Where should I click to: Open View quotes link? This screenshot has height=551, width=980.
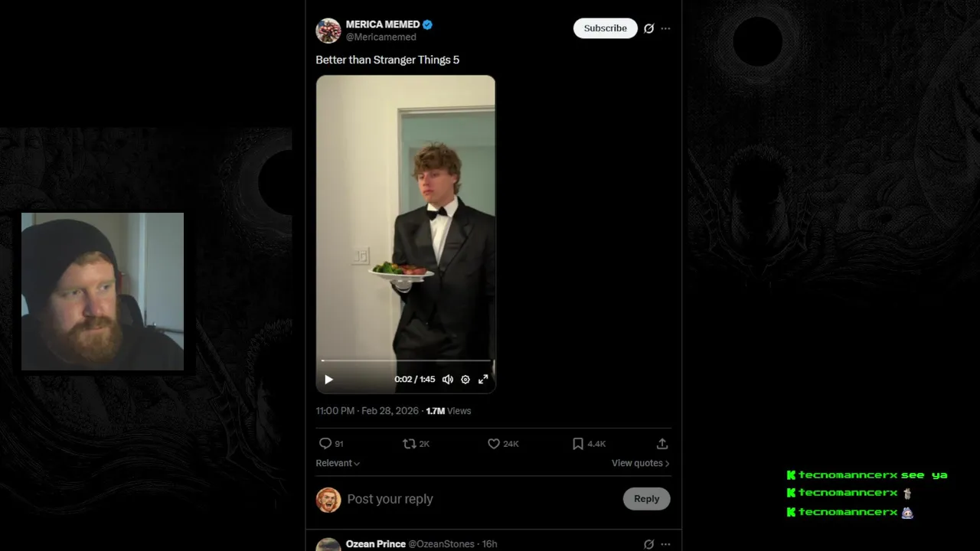pyautogui.click(x=640, y=463)
